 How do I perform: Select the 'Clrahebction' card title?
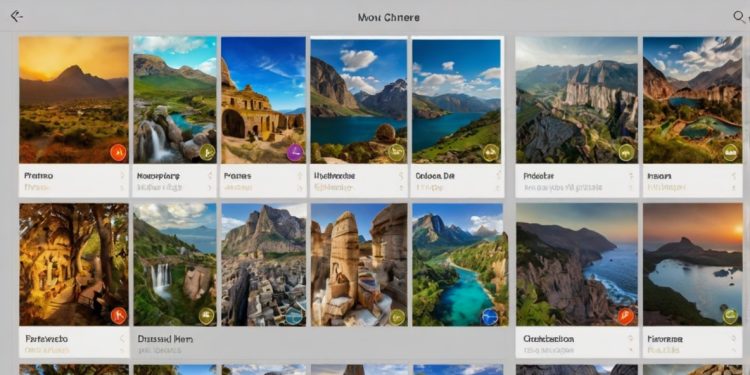pyautogui.click(x=548, y=339)
